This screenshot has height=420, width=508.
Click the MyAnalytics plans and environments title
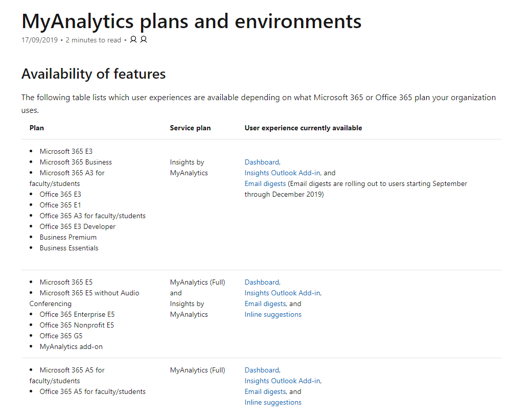coord(191,21)
